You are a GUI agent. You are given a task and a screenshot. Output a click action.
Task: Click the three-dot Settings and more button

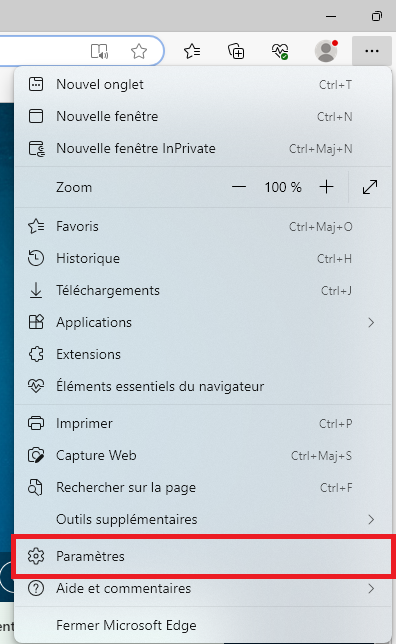point(372,51)
